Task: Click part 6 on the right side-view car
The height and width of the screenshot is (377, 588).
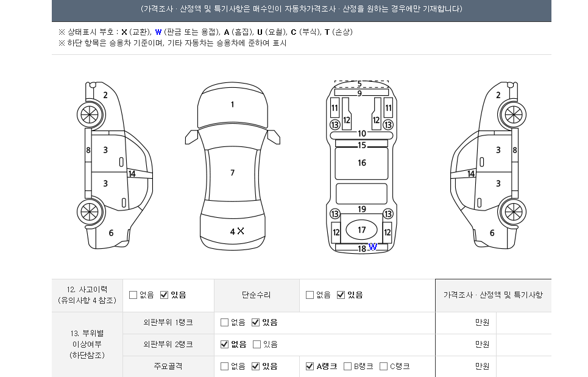Action: click(492, 233)
